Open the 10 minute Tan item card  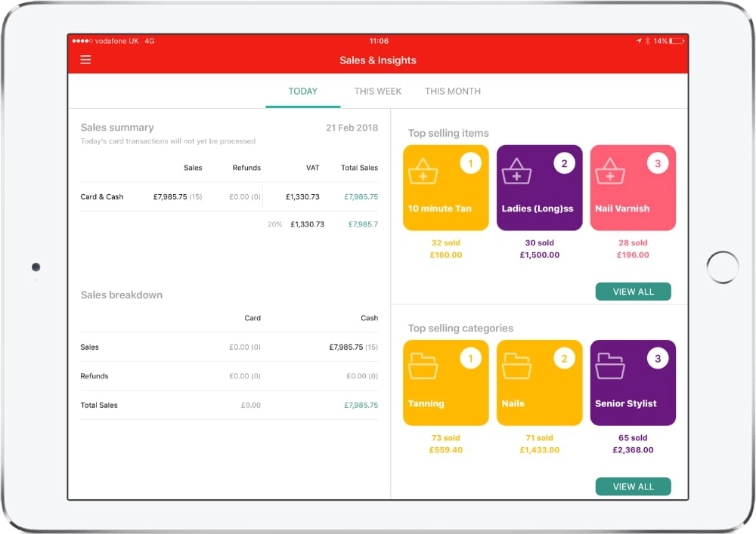446,188
